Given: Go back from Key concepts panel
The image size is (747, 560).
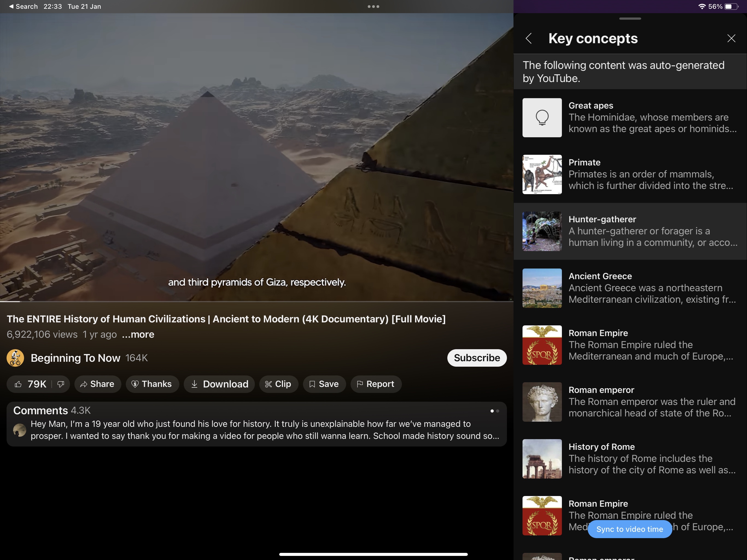Looking at the screenshot, I should pyautogui.click(x=529, y=39).
